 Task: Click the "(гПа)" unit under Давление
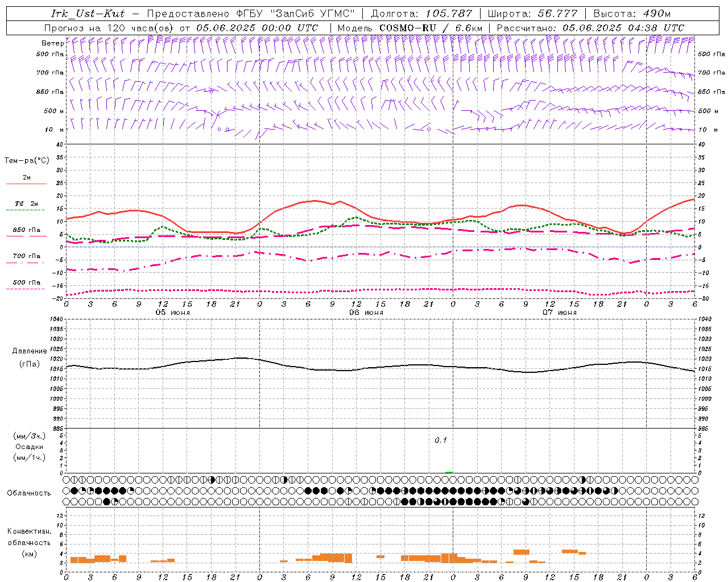click(30, 364)
